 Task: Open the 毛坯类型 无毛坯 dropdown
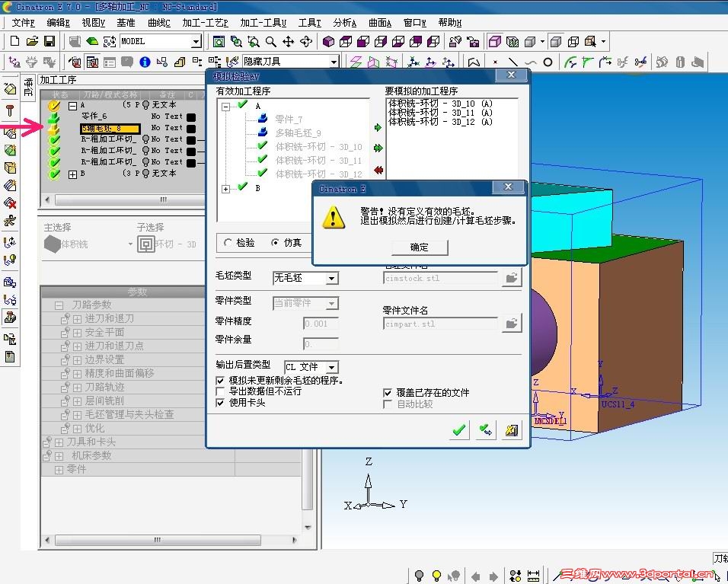click(331, 278)
